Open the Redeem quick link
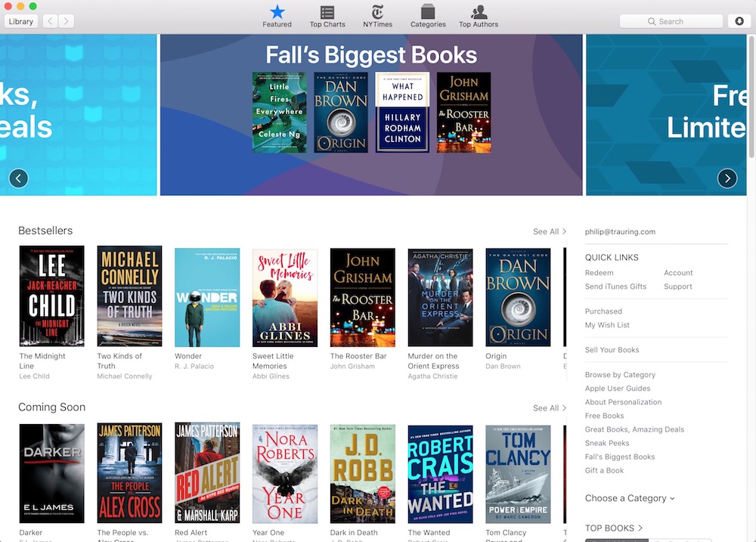The image size is (756, 542). tap(599, 273)
